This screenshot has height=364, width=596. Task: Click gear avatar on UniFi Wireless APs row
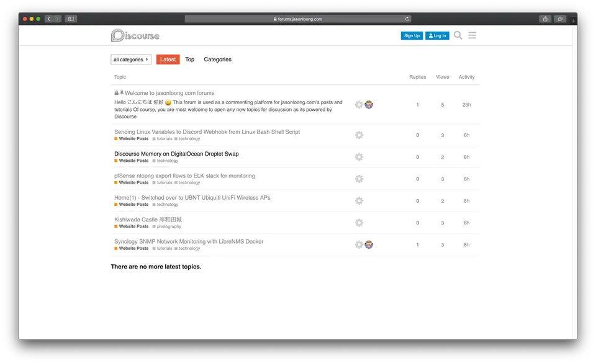pos(359,201)
